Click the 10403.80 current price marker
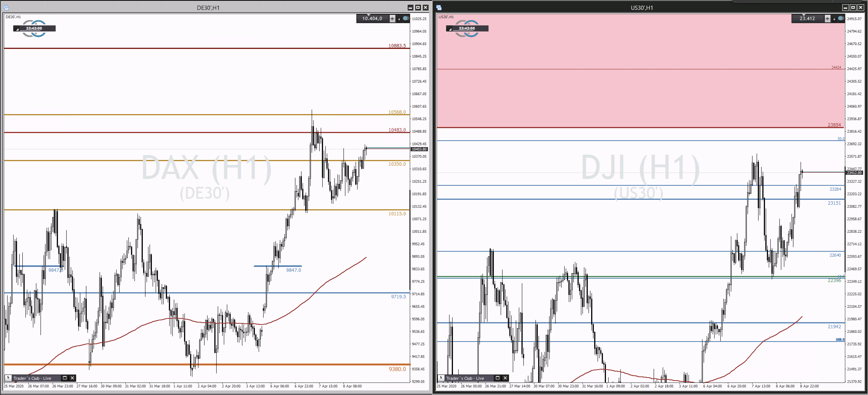The height and width of the screenshot is (395, 868). click(x=419, y=149)
